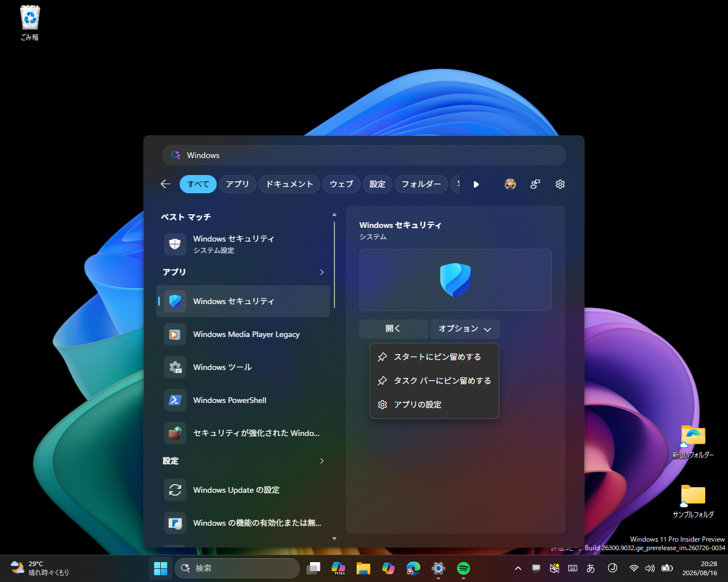This screenshot has width=728, height=582.
Task: Choose タスク バーにピン留めする
Action: [x=435, y=381]
